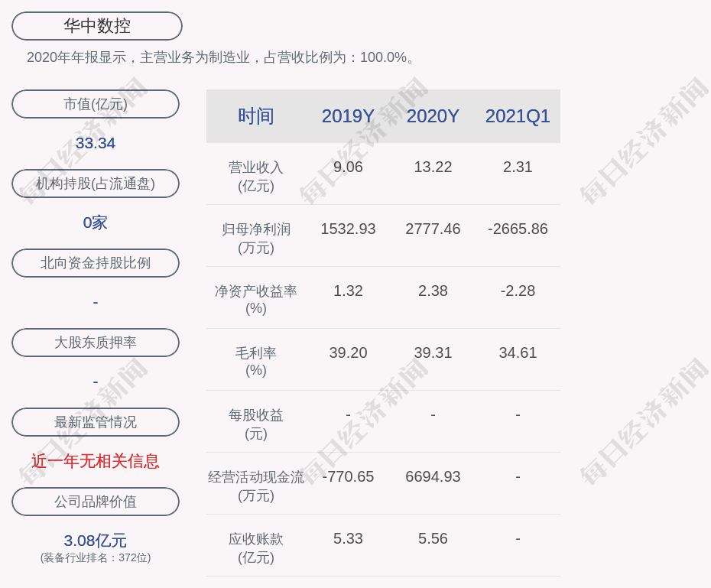The width and height of the screenshot is (711, 588).
Task: Click the 每股收益 dash in the 2019Y column
Action: click(x=348, y=415)
